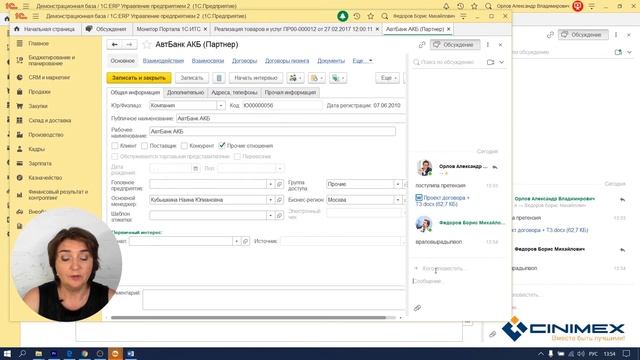
Task: Check the Конкурент checkbox
Action: [x=184, y=146]
